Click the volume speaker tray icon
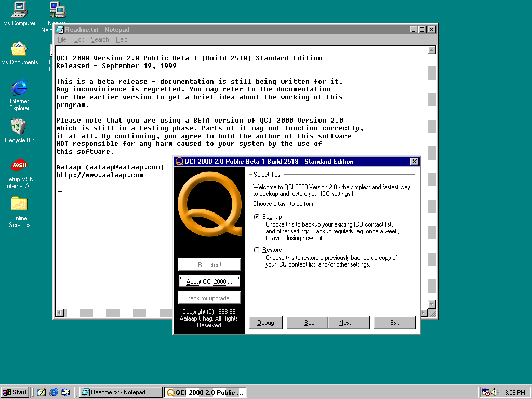 tap(494, 392)
